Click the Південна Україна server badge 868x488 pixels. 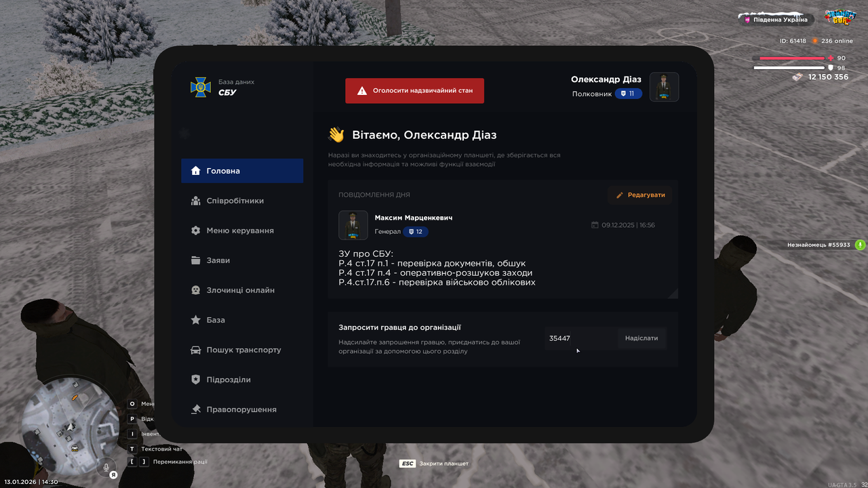click(777, 20)
